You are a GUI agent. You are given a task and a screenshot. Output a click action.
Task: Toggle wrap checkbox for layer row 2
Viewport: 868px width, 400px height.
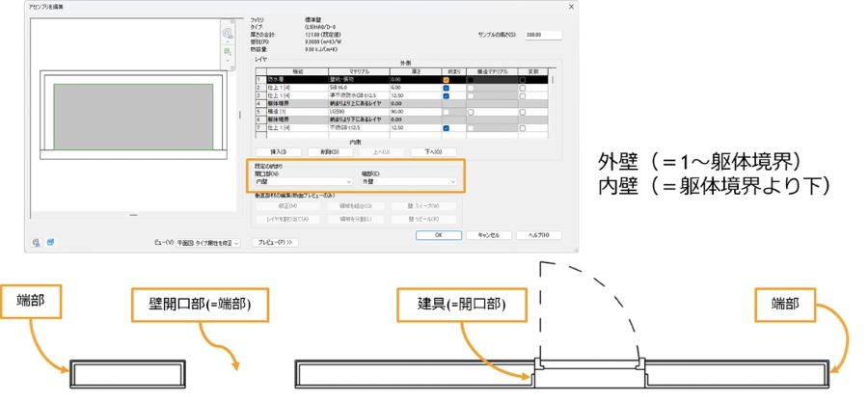coord(446,88)
